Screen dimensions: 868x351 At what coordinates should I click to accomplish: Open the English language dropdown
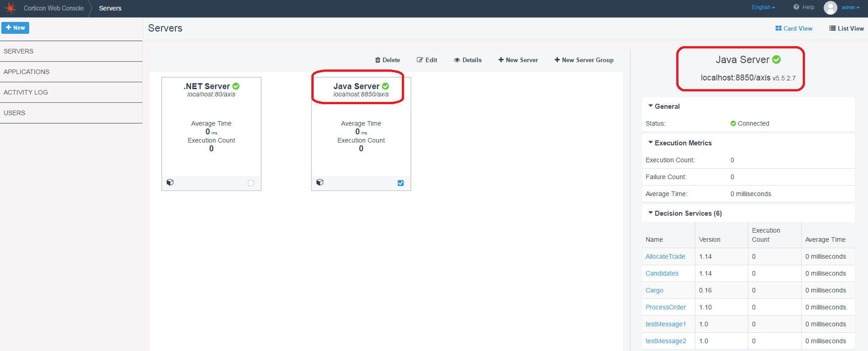(763, 7)
